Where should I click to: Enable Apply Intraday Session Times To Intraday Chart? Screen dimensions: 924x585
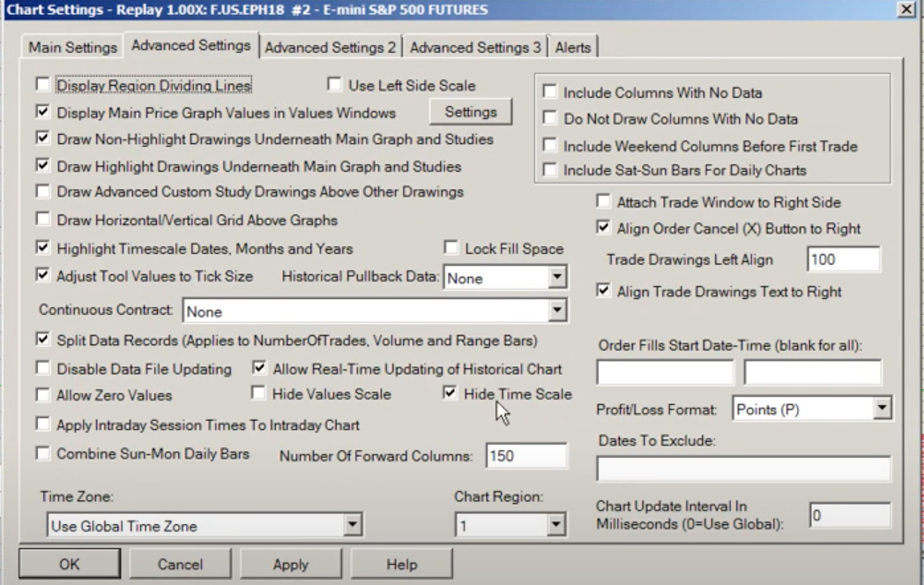[42, 424]
